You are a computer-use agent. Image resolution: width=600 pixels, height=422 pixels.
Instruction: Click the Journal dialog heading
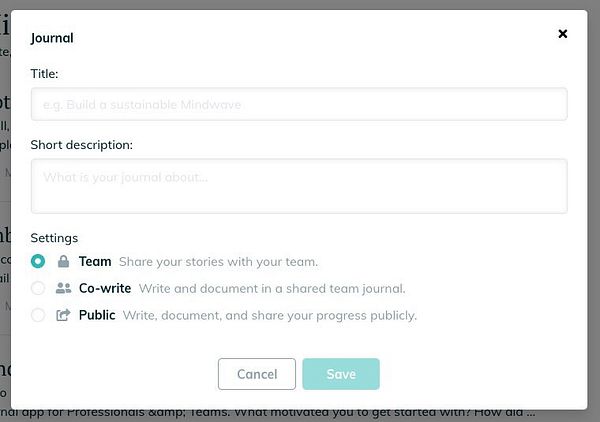coord(52,38)
